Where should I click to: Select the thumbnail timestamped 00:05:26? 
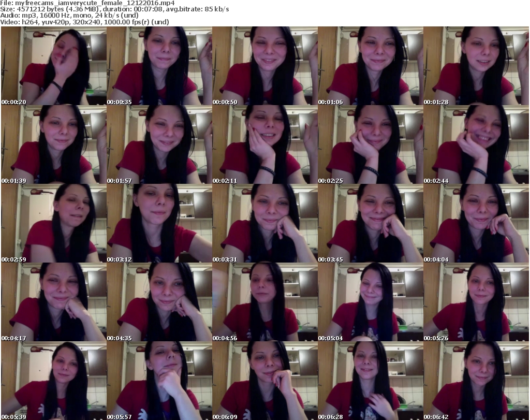tap(476, 302)
